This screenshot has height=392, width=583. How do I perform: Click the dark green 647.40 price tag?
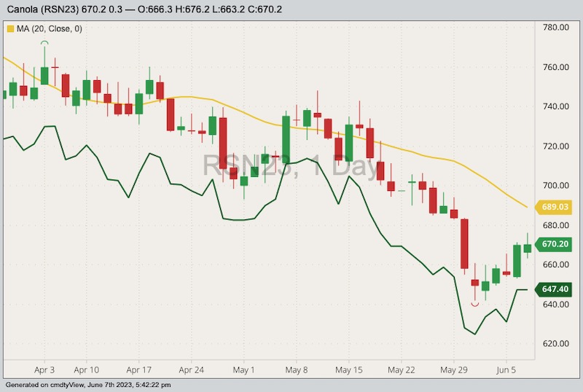coord(554,289)
